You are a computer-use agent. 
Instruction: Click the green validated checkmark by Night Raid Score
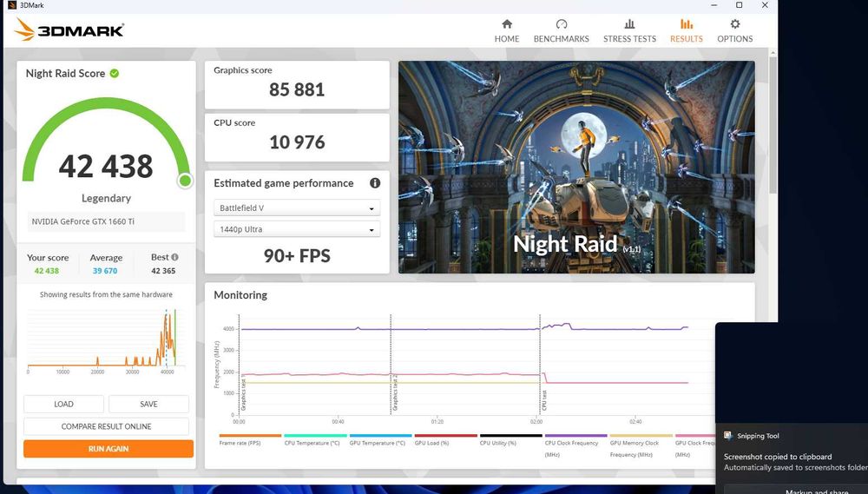pos(115,74)
